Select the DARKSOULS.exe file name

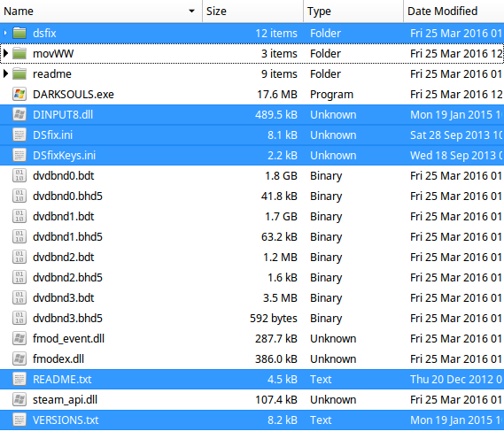coord(74,94)
